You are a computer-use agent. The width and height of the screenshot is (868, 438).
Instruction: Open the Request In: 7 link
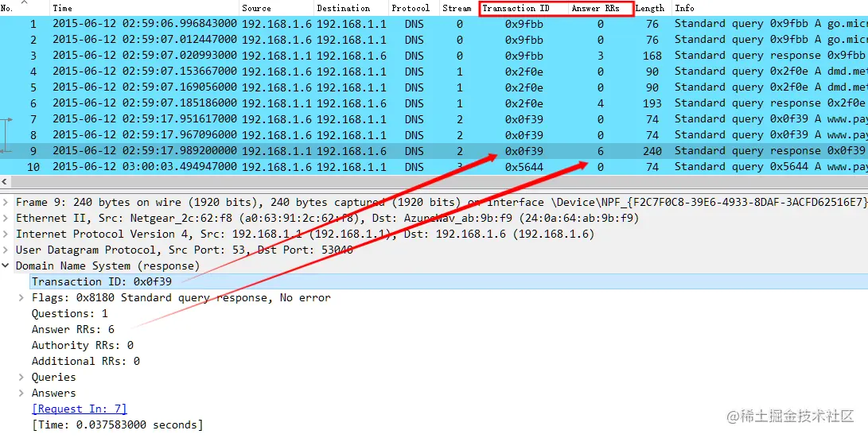coord(80,409)
